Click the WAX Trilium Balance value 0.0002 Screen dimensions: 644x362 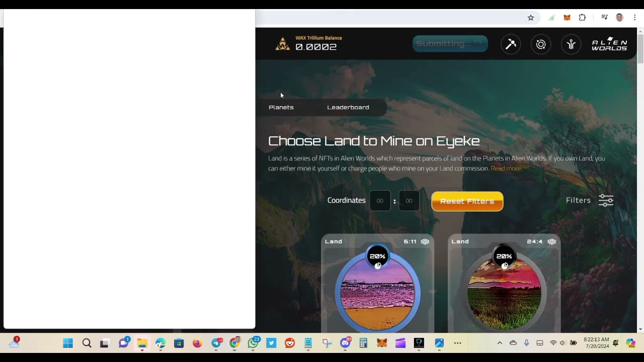(x=316, y=47)
